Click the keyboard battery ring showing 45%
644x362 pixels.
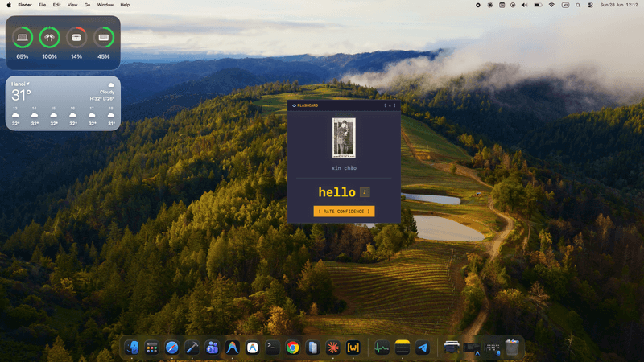(104, 38)
